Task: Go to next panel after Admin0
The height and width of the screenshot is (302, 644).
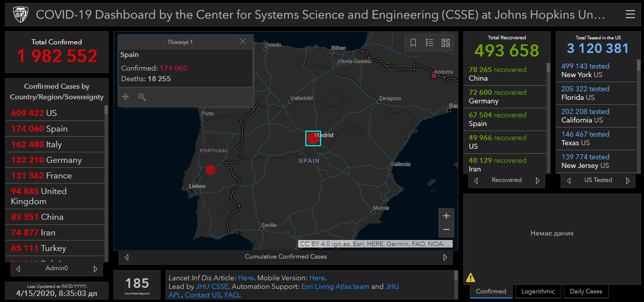Action: [x=95, y=269]
